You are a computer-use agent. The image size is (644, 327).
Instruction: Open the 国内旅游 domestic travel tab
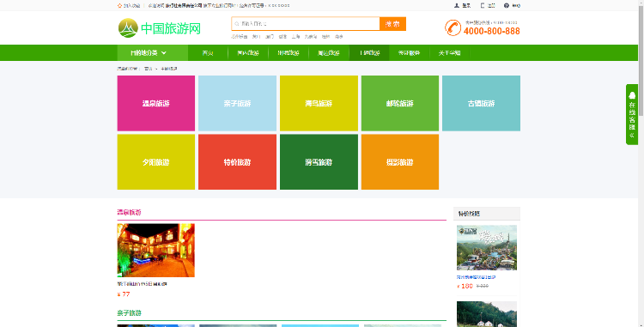pyautogui.click(x=248, y=53)
